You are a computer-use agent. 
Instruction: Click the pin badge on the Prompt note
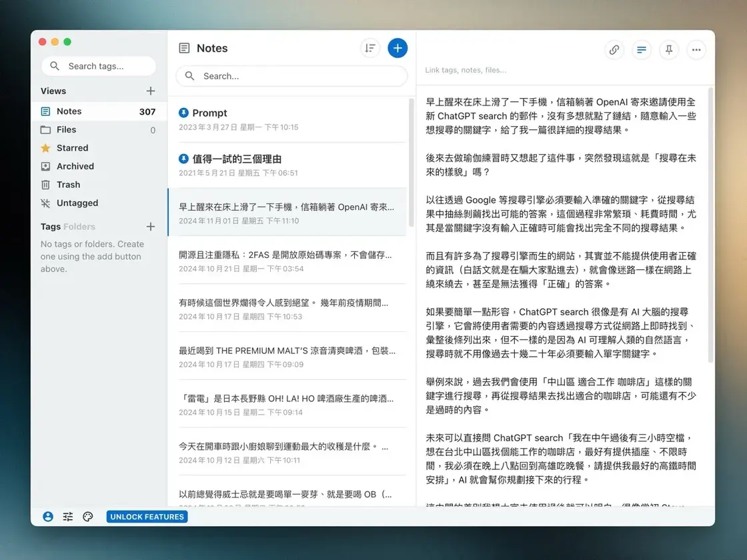(x=183, y=113)
